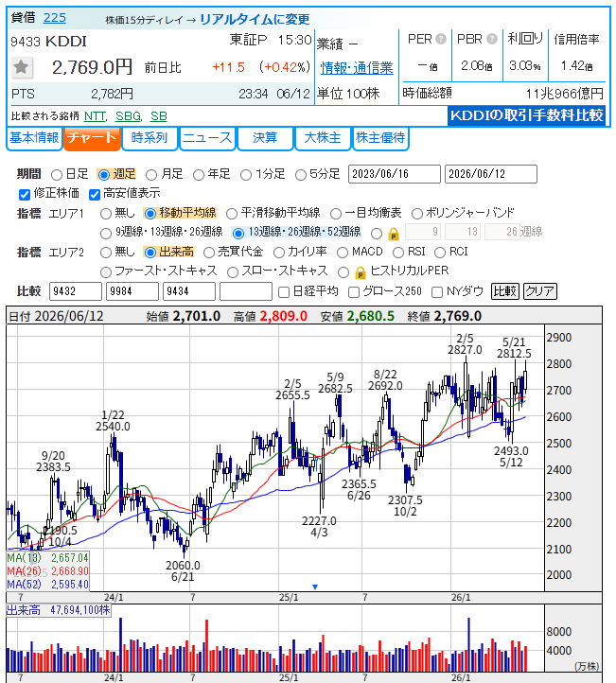Click the 比較 compare button
The width and height of the screenshot is (616, 683).
(x=505, y=291)
